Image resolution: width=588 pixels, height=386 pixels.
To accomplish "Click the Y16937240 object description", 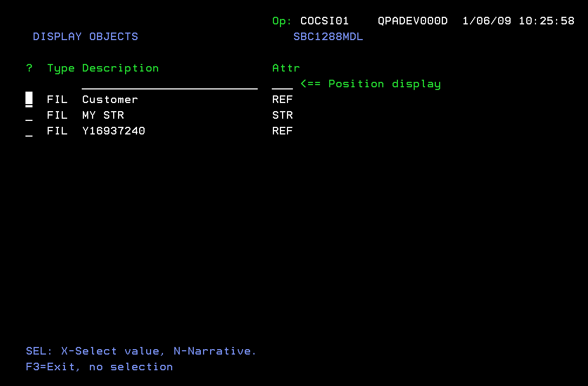I will pos(114,131).
